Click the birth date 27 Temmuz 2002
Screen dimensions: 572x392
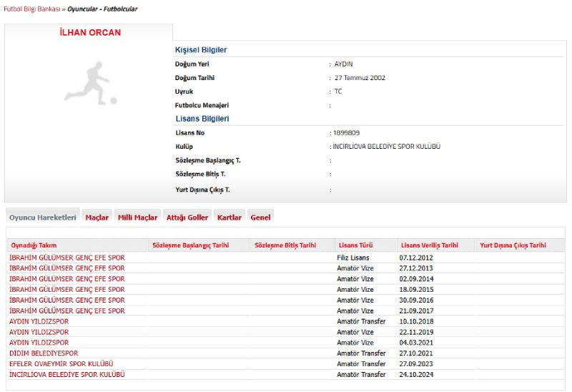pyautogui.click(x=360, y=78)
